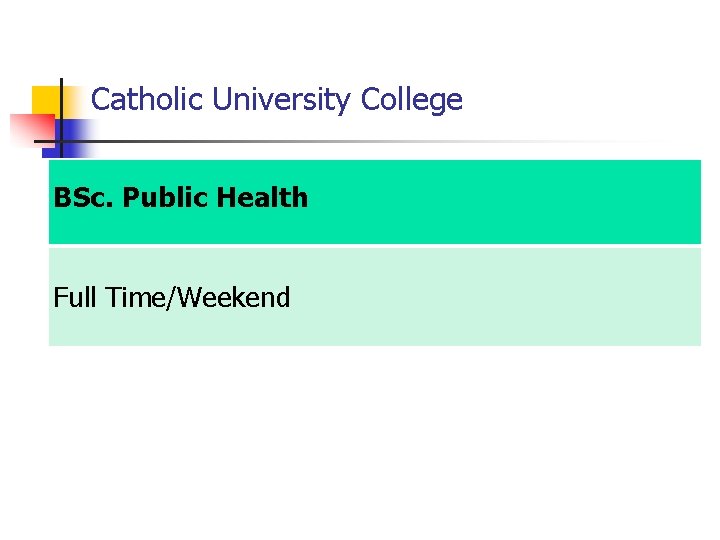Click the word Public in heading
The width and height of the screenshot is (720, 540).
[x=164, y=198]
